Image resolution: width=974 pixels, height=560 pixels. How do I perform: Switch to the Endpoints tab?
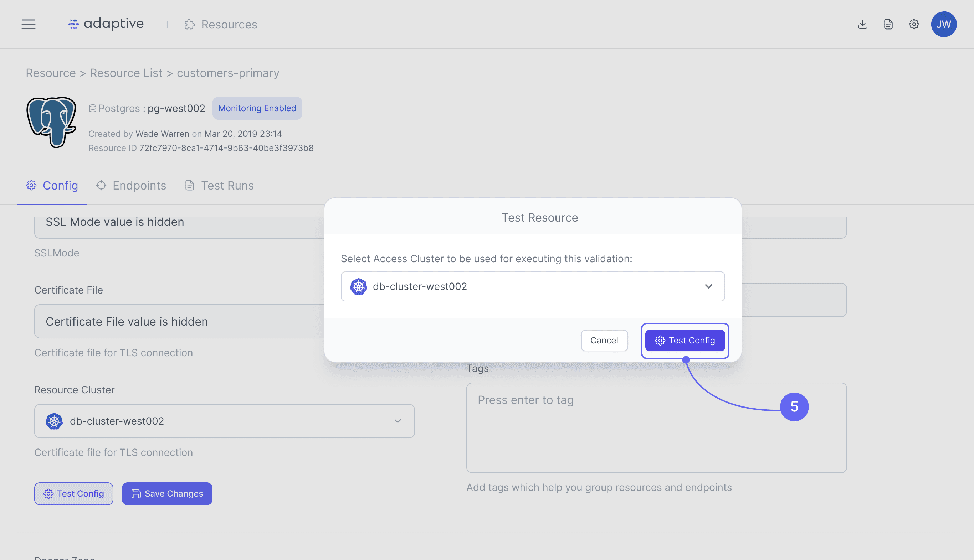131,185
